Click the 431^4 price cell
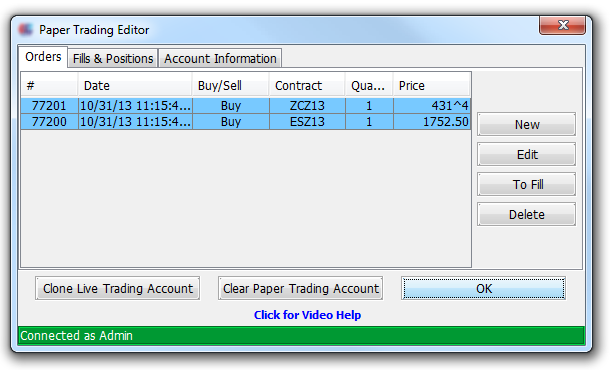 (x=432, y=106)
